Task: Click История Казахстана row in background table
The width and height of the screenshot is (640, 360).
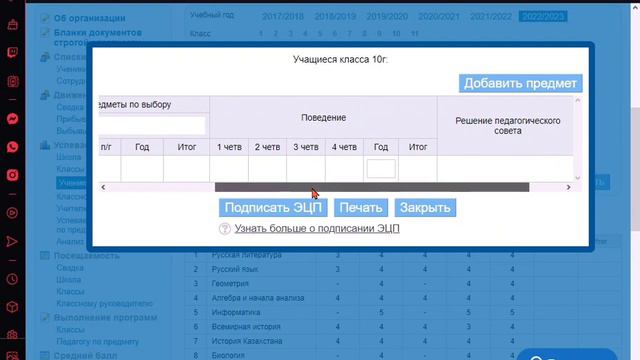Action: pos(403,341)
